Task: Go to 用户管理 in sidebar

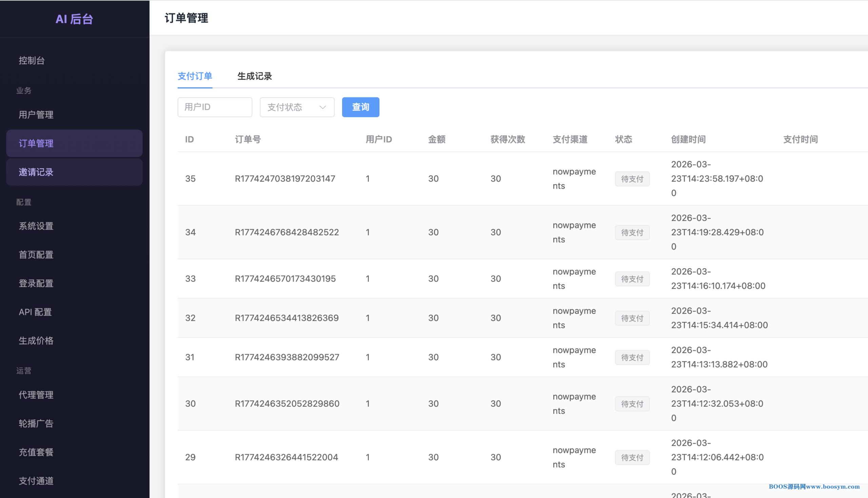Action: click(36, 115)
